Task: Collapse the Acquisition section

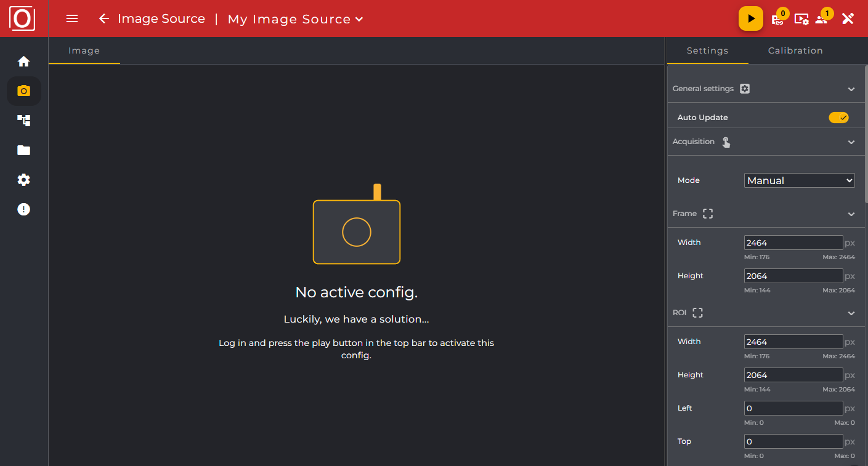Action: pos(851,142)
